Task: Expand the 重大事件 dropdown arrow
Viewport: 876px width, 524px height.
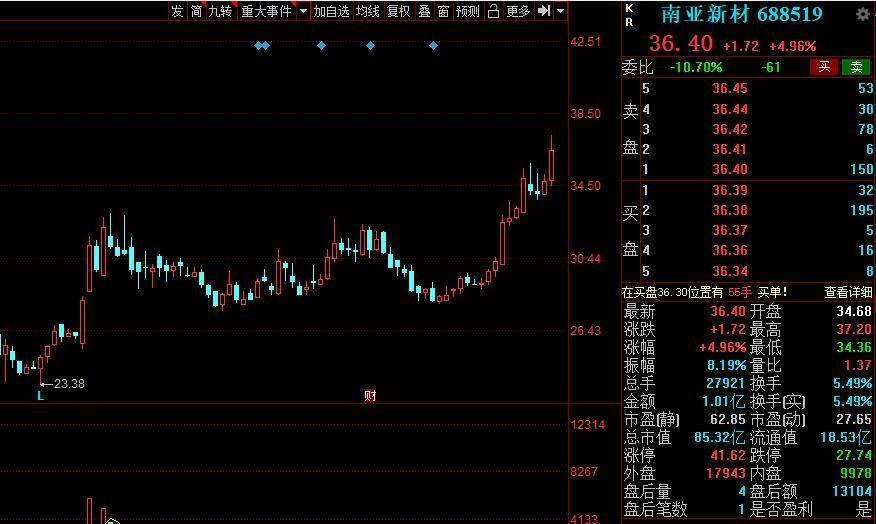Action: 303,11
